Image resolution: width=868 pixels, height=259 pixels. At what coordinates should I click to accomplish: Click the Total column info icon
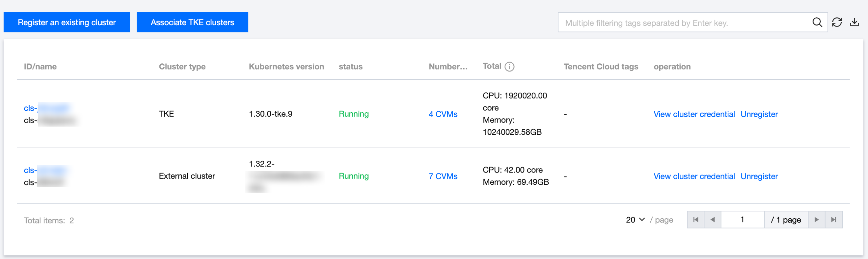(x=509, y=67)
